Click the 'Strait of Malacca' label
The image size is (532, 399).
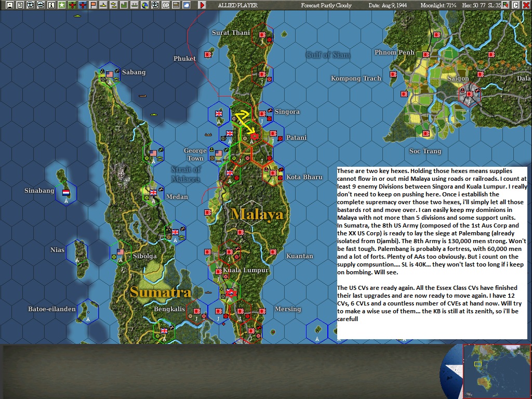coord(186,174)
